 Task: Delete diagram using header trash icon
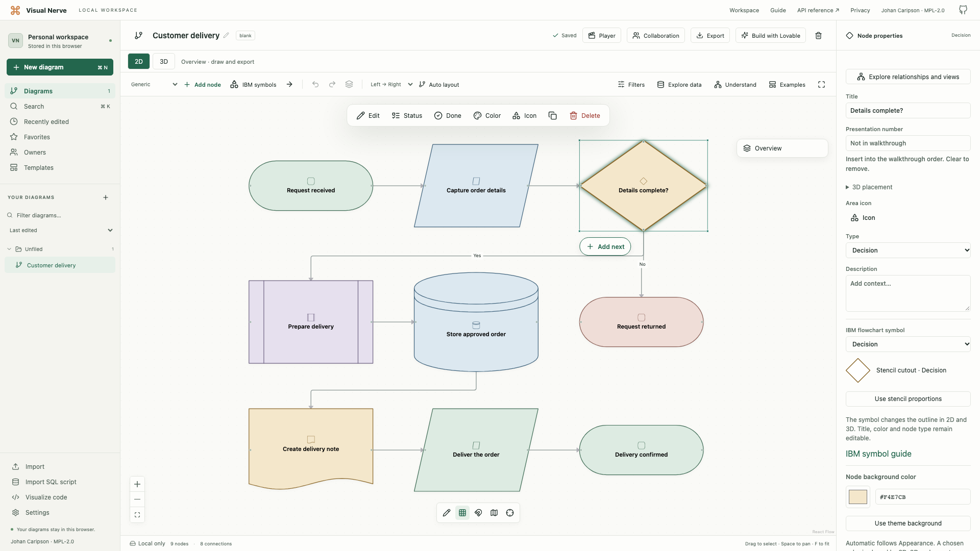click(x=818, y=36)
